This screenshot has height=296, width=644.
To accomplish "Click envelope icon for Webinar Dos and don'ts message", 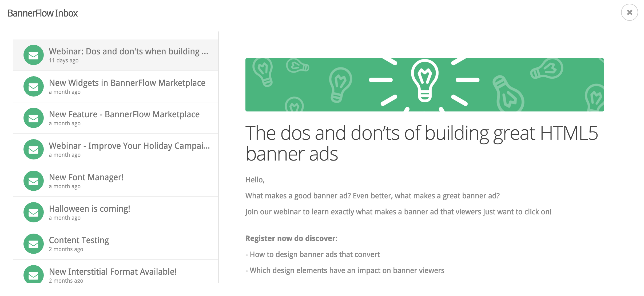I will point(33,55).
